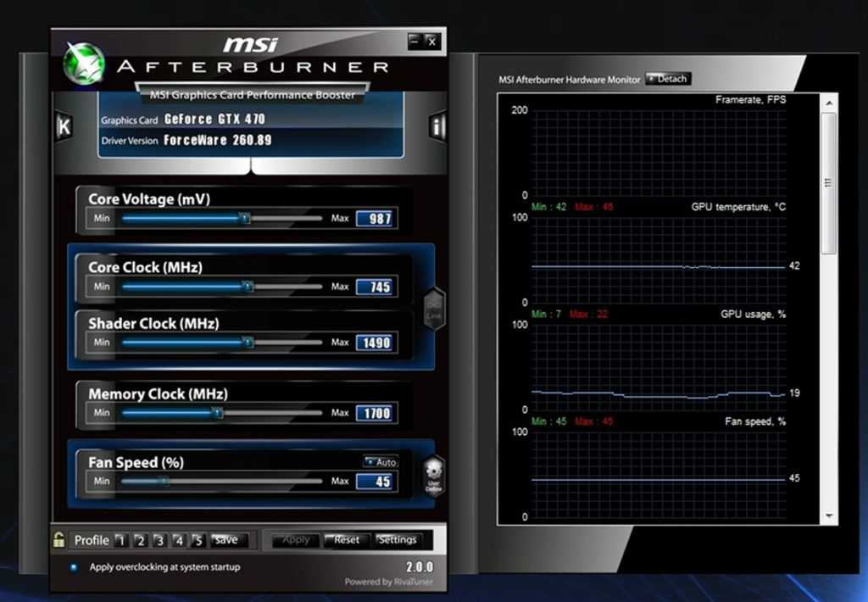Click the Shader Clock slider handle

tap(248, 343)
